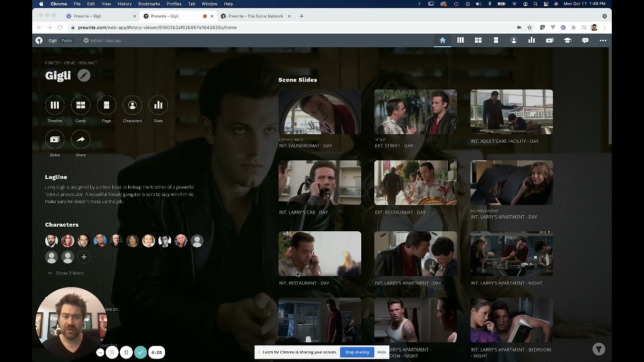Screen dimensions: 644x362
Task: Open the inciting incident apartment slide
Action: tap(512, 183)
